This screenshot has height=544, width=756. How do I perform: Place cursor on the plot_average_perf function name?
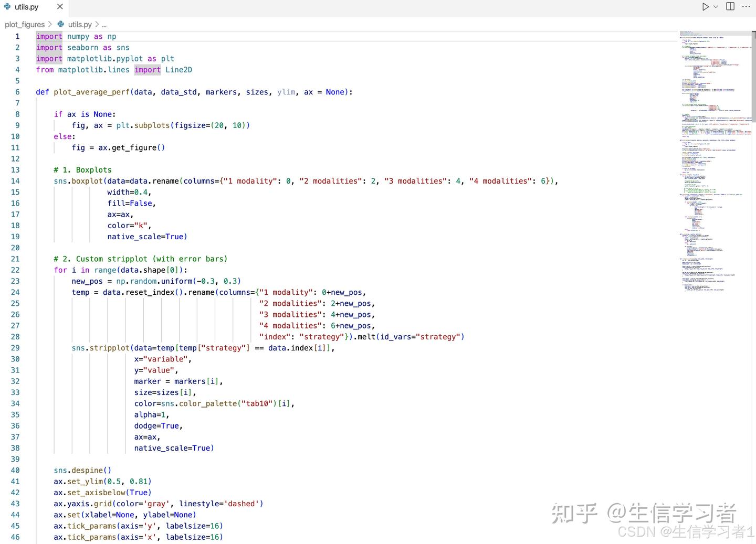point(92,92)
